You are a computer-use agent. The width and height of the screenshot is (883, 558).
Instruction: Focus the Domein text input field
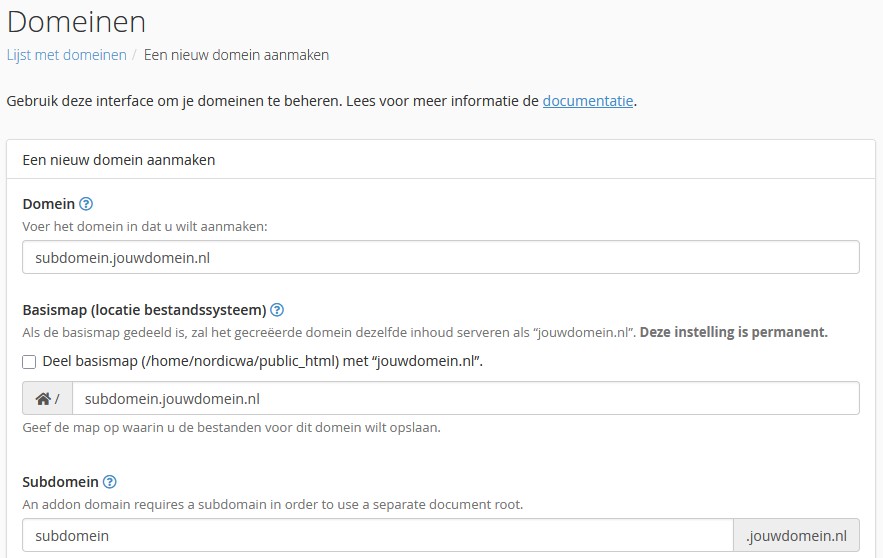tap(441, 257)
